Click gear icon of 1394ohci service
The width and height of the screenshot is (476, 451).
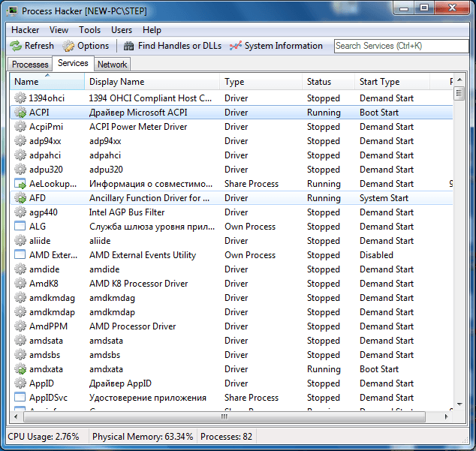coord(20,98)
